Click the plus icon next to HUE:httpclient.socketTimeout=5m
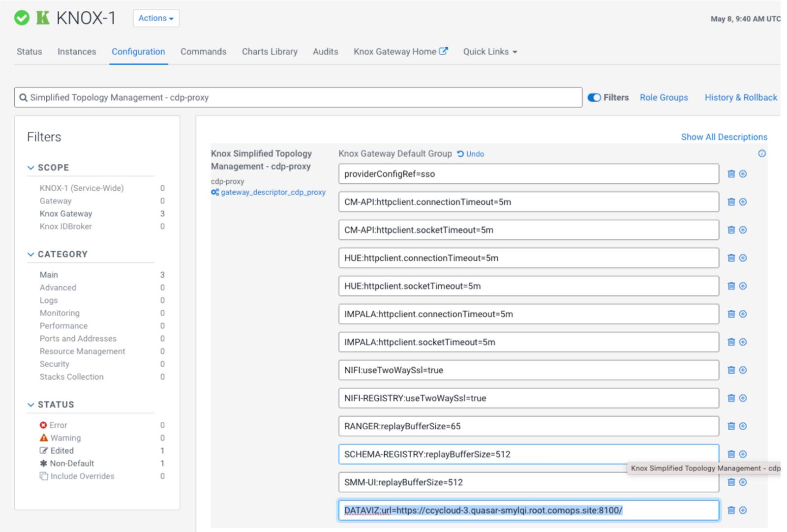This screenshot has width=787, height=532. coord(743,286)
